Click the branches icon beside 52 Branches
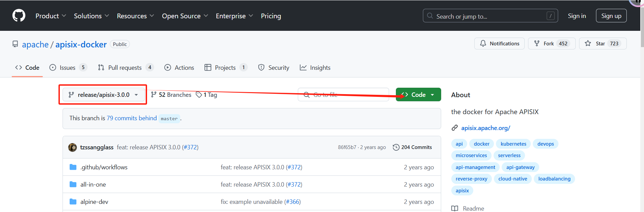The image size is (644, 212). pyautogui.click(x=154, y=95)
